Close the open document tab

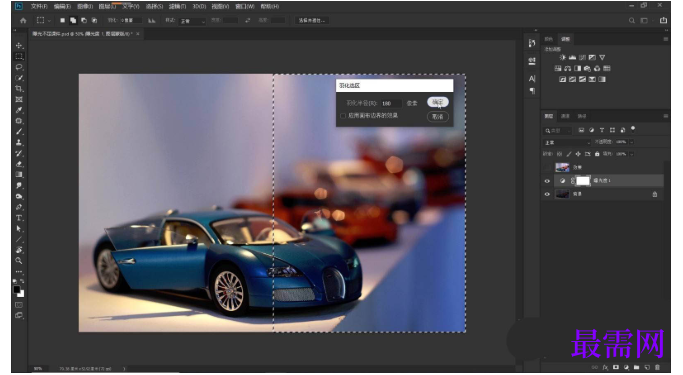[x=138, y=34]
